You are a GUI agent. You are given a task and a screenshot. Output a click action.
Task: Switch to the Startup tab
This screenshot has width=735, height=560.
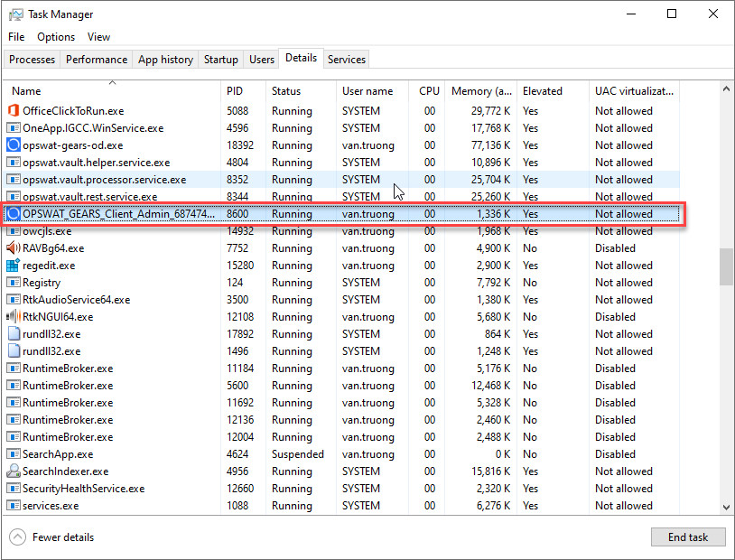pos(221,60)
